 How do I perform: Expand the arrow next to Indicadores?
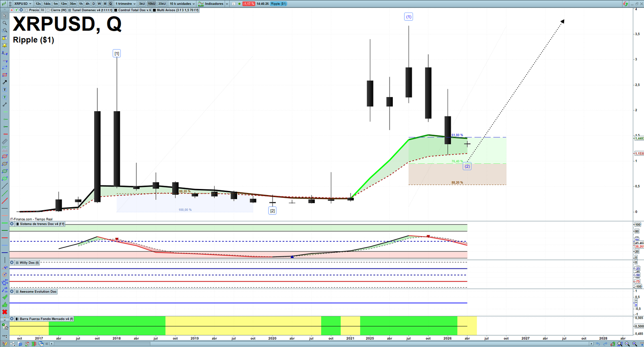(x=227, y=4)
